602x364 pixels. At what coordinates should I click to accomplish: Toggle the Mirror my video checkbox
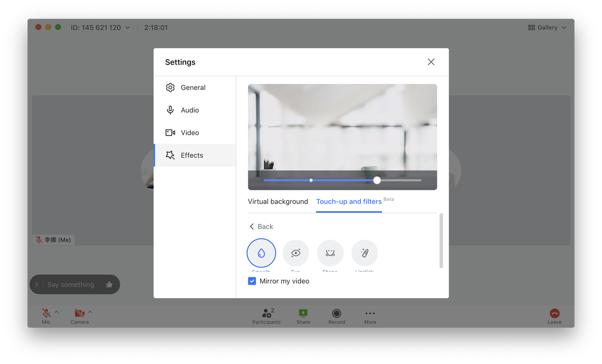252,281
